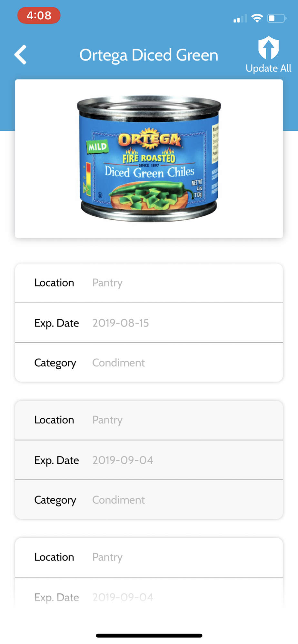Screen dimensions: 298x644
Task: Tap the Update All label text
Action: coord(268,68)
